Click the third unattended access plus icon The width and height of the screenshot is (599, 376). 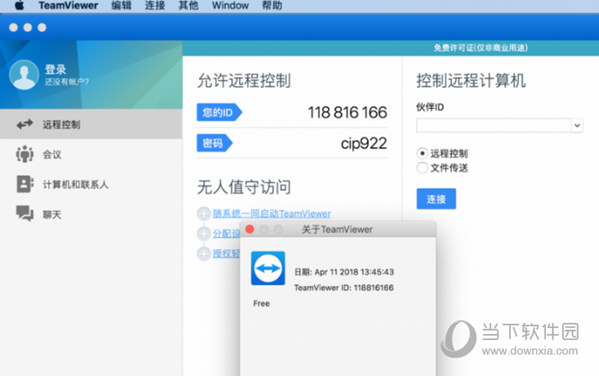(204, 253)
